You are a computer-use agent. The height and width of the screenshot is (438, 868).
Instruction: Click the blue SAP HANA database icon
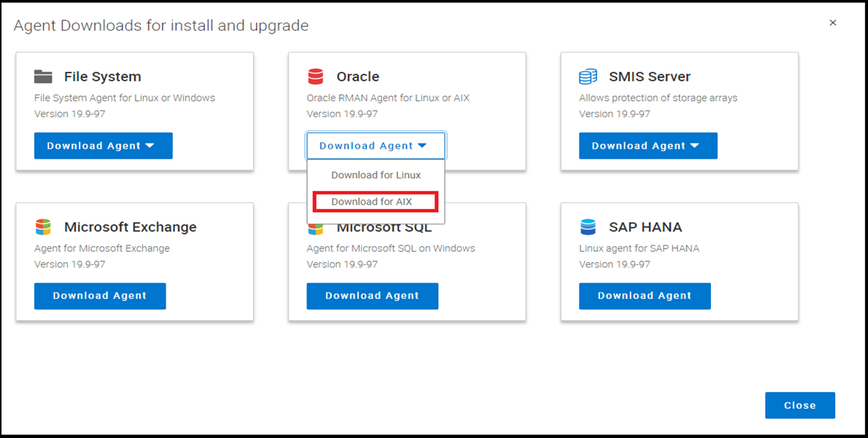point(588,227)
